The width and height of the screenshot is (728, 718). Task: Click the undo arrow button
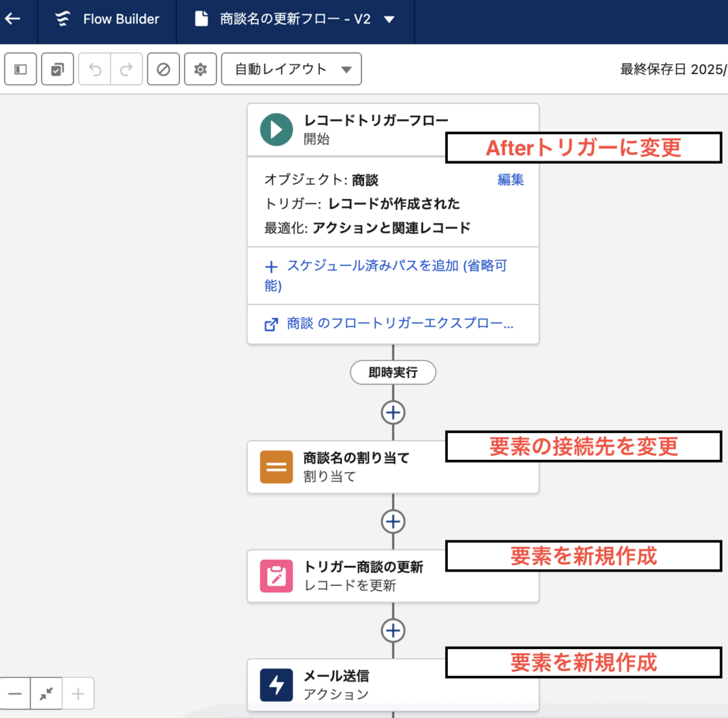pos(95,70)
